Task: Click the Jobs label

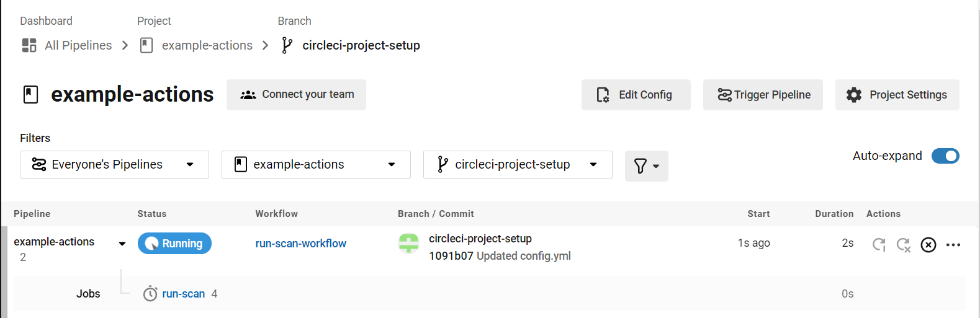Action: pyautogui.click(x=88, y=294)
